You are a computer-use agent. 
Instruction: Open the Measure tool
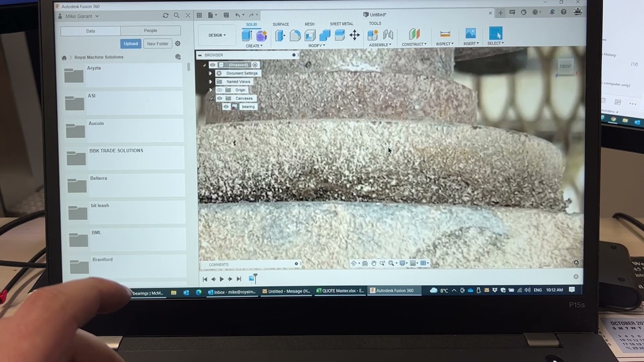[445, 34]
